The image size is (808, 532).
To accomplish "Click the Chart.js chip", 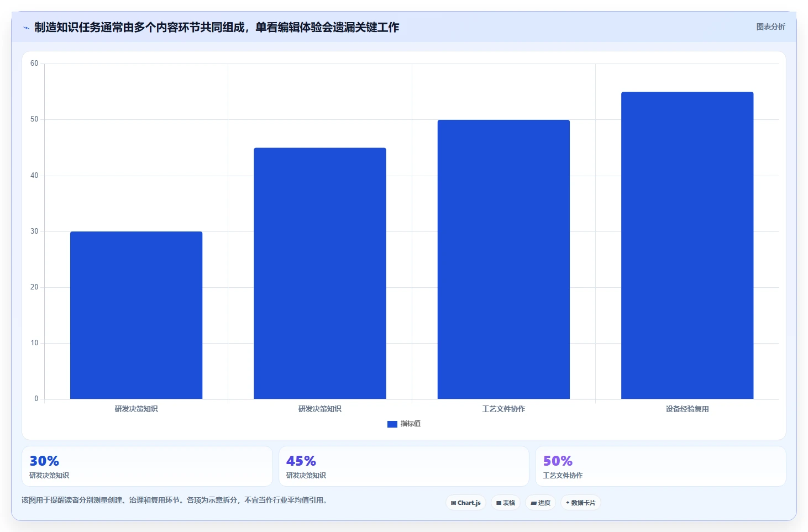I will [466, 503].
